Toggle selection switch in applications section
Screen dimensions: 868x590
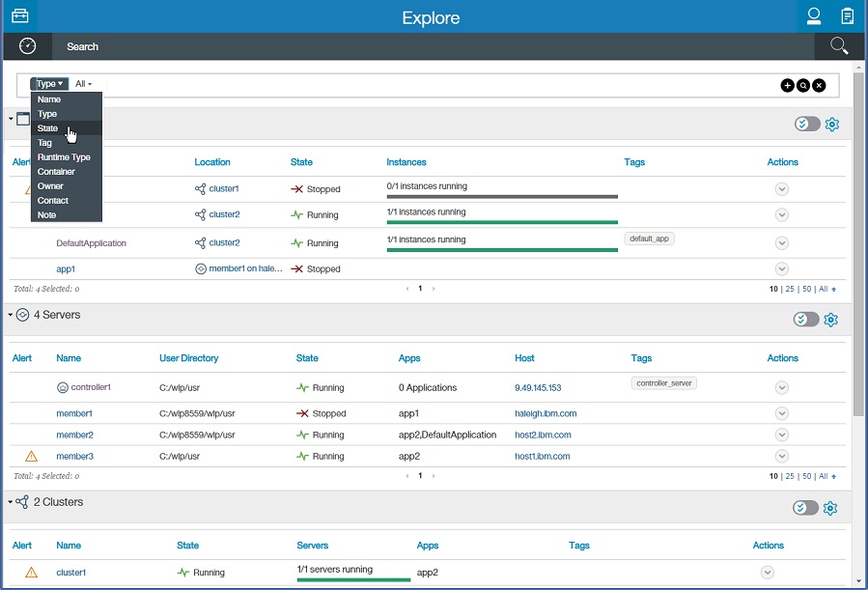click(806, 124)
